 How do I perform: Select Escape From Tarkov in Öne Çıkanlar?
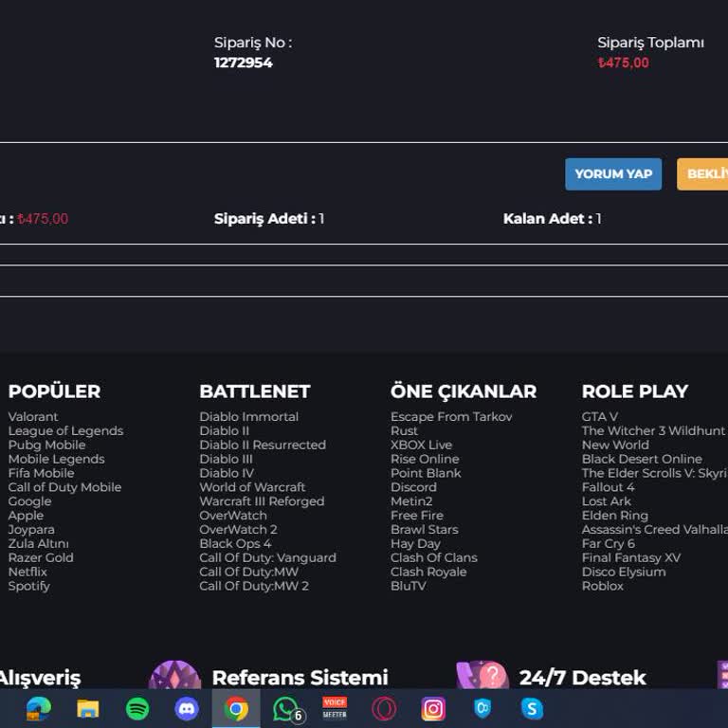[x=451, y=417]
